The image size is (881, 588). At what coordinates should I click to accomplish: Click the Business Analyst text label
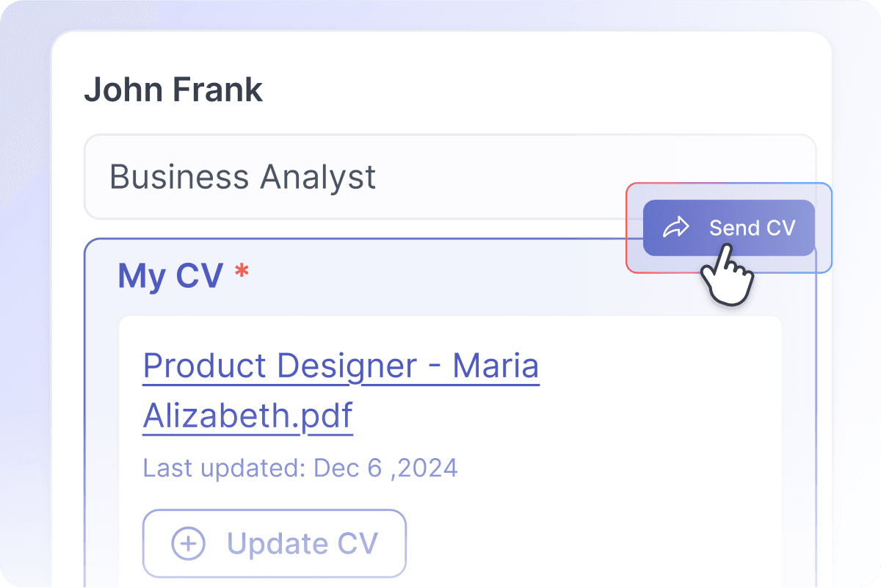242,177
